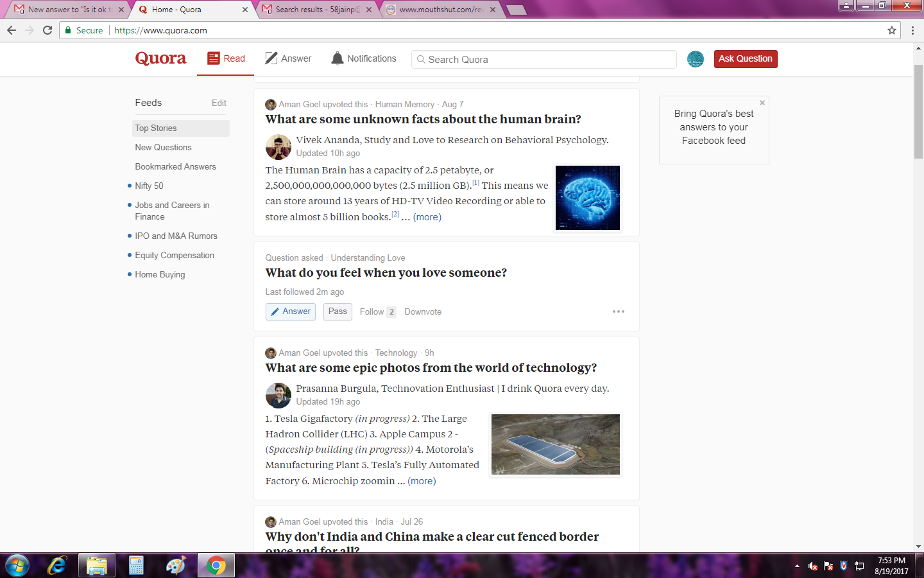Click Aman Goel avatar on technology post
This screenshot has height=578, width=924.
(271, 353)
